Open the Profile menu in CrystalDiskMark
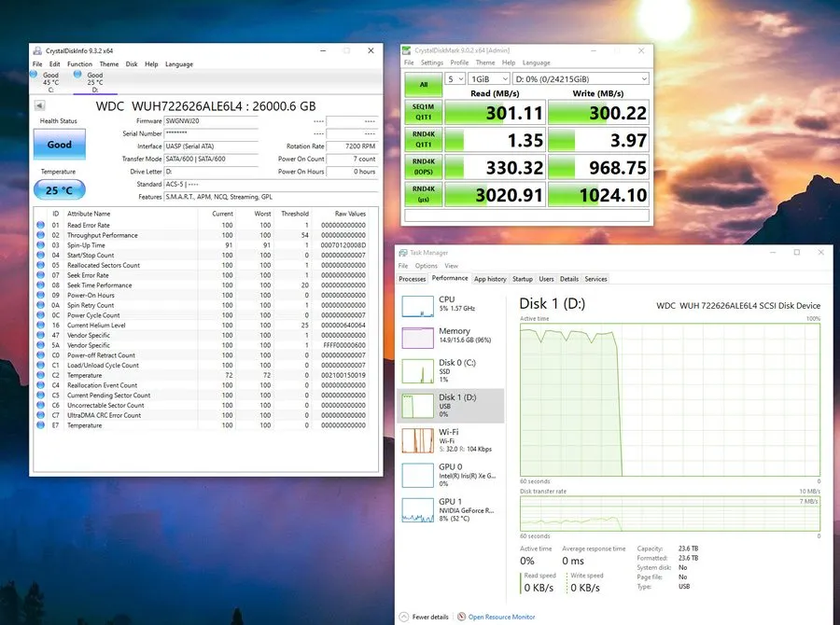The width and height of the screenshot is (840, 625). click(459, 62)
